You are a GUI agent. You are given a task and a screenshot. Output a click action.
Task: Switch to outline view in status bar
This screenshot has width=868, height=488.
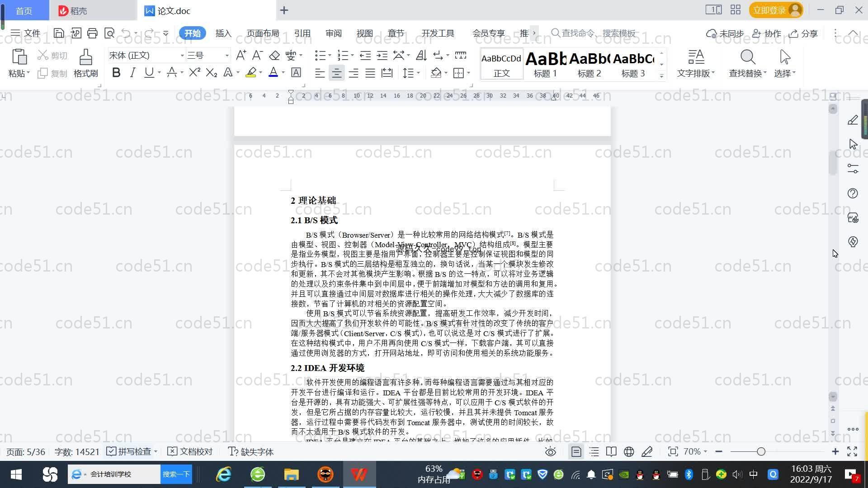click(x=594, y=451)
